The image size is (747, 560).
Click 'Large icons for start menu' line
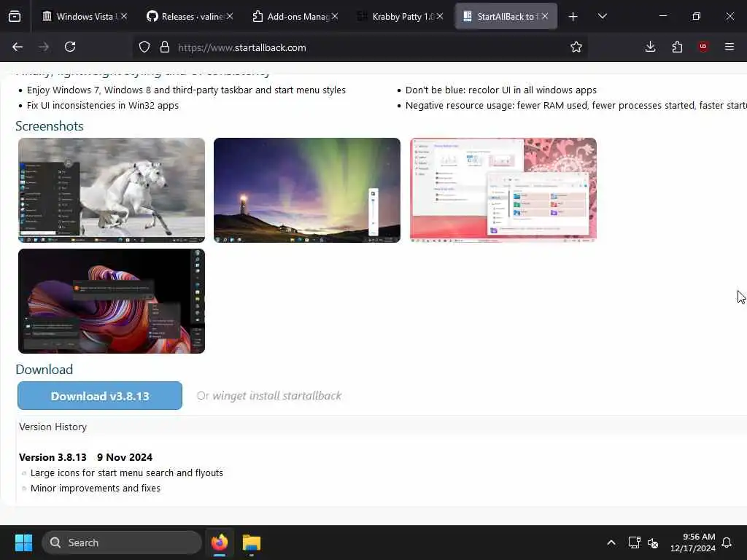pyautogui.click(x=127, y=472)
